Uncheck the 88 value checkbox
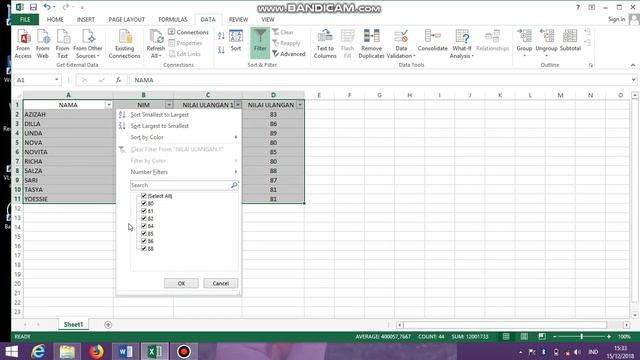Viewport: 640px width, 360px height. (x=144, y=248)
